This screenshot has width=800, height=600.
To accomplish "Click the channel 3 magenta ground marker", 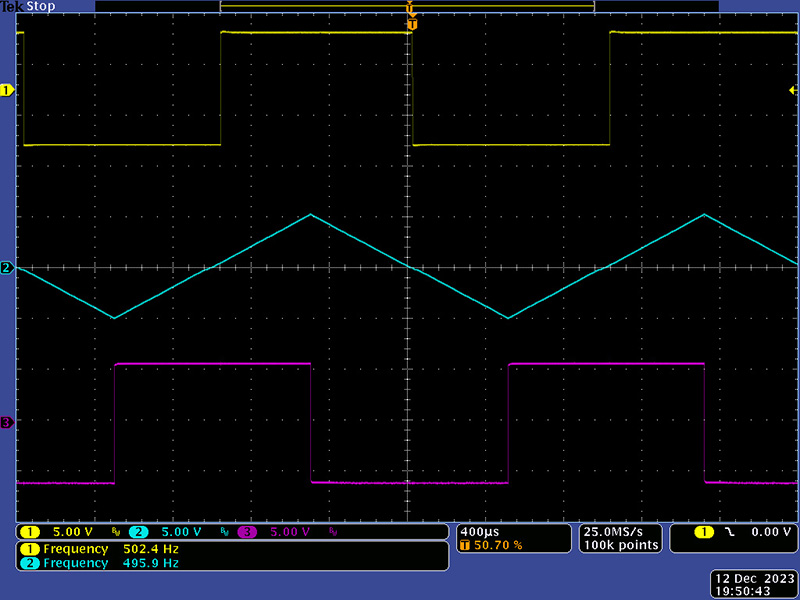I will 6,423.
